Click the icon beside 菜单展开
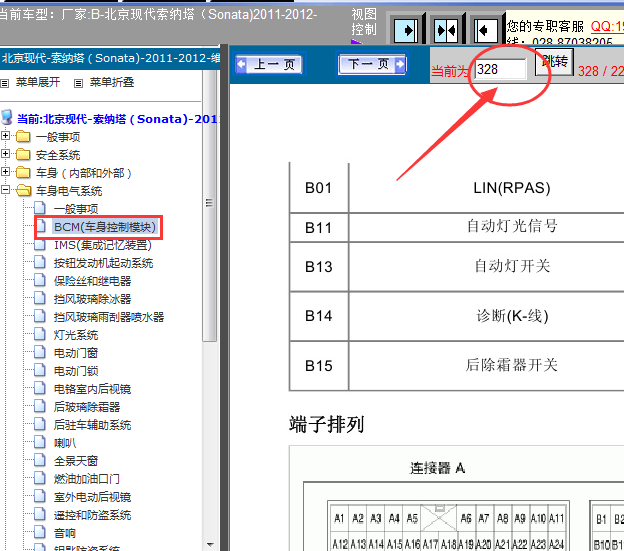 pyautogui.click(x=5, y=83)
